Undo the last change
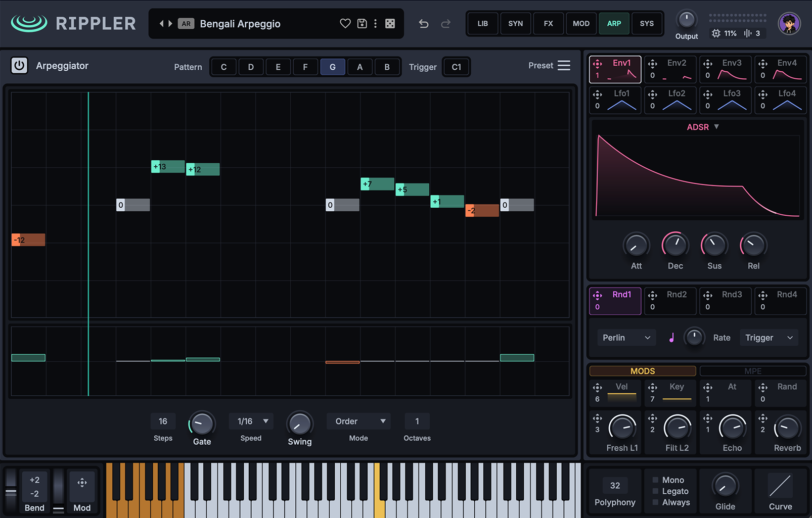The width and height of the screenshot is (812, 518). (424, 23)
